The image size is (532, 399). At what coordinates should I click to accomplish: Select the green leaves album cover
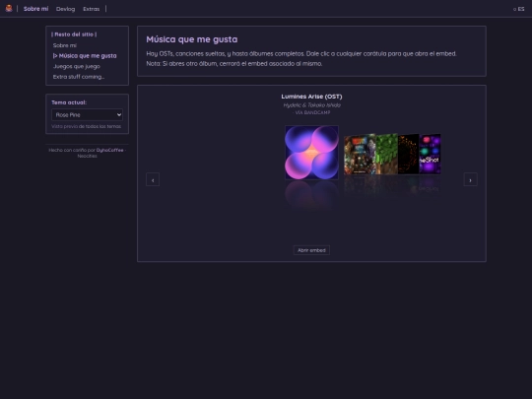click(387, 154)
